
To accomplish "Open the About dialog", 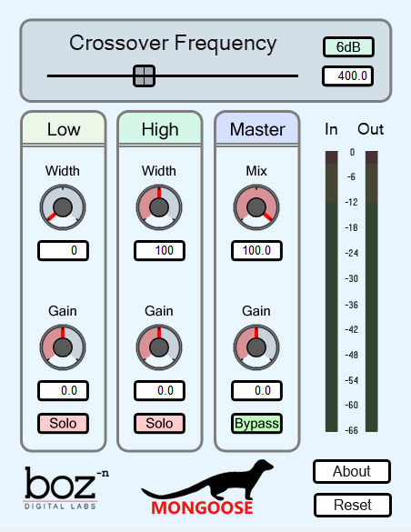I will (352, 472).
